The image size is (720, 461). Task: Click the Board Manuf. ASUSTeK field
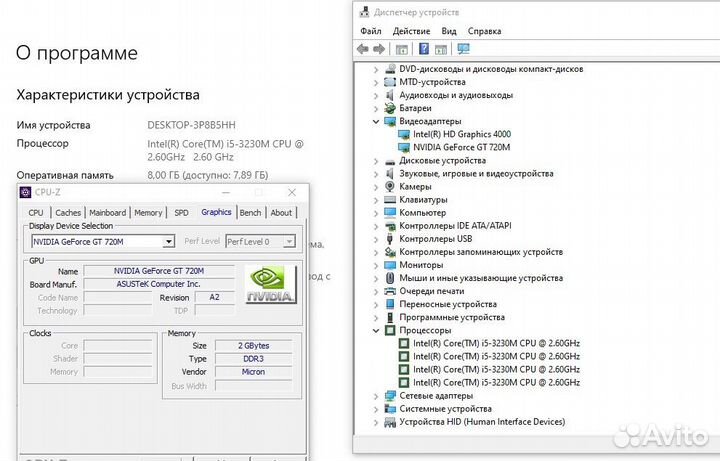coord(159,284)
